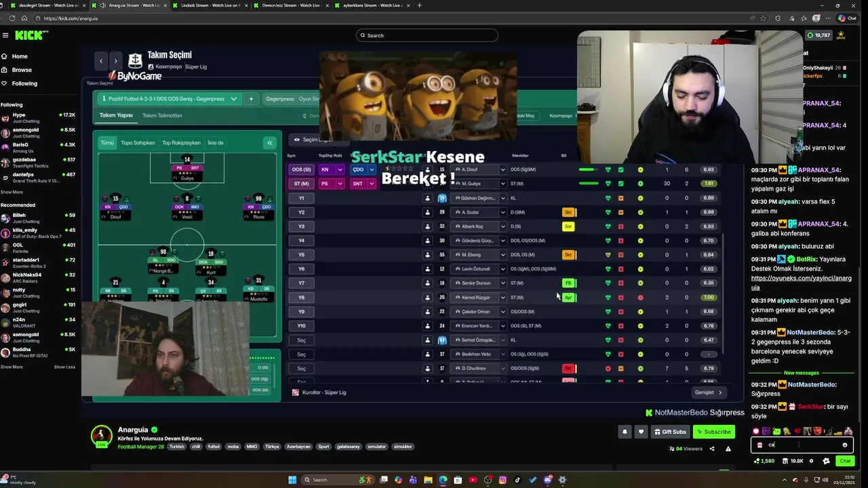Open the Windows Start menu
The height and width of the screenshot is (488, 868).
[292, 480]
